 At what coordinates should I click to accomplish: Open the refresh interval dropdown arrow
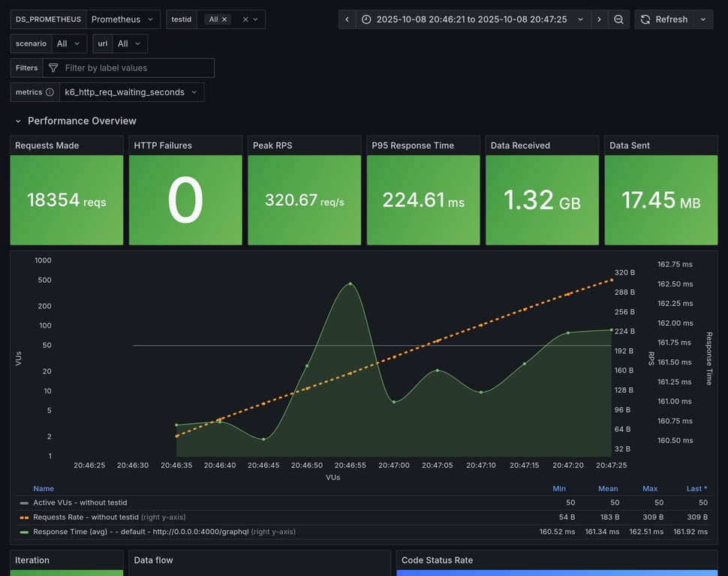[703, 19]
